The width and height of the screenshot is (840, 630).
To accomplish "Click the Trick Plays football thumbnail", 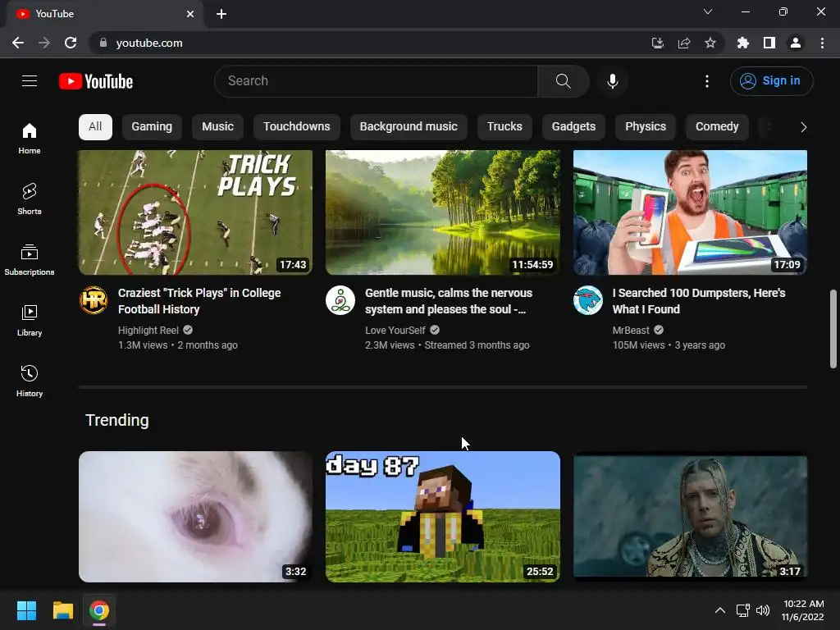I will 195,212.
